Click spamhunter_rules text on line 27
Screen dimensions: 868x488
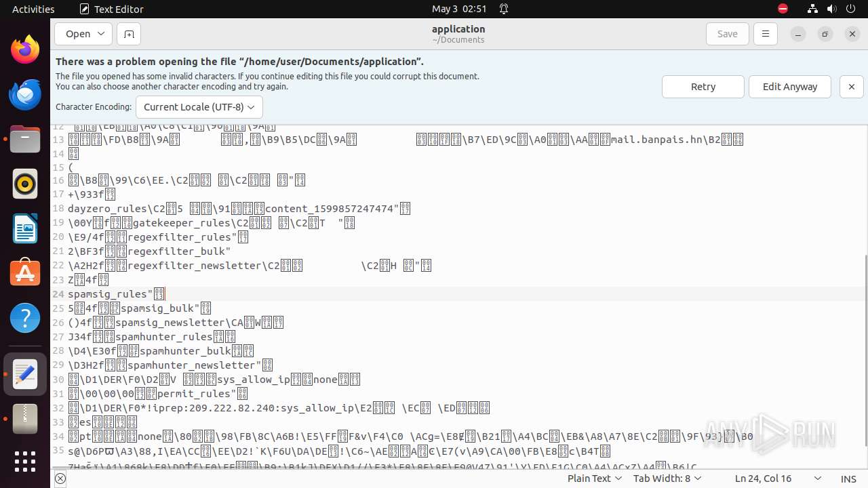tap(164, 337)
